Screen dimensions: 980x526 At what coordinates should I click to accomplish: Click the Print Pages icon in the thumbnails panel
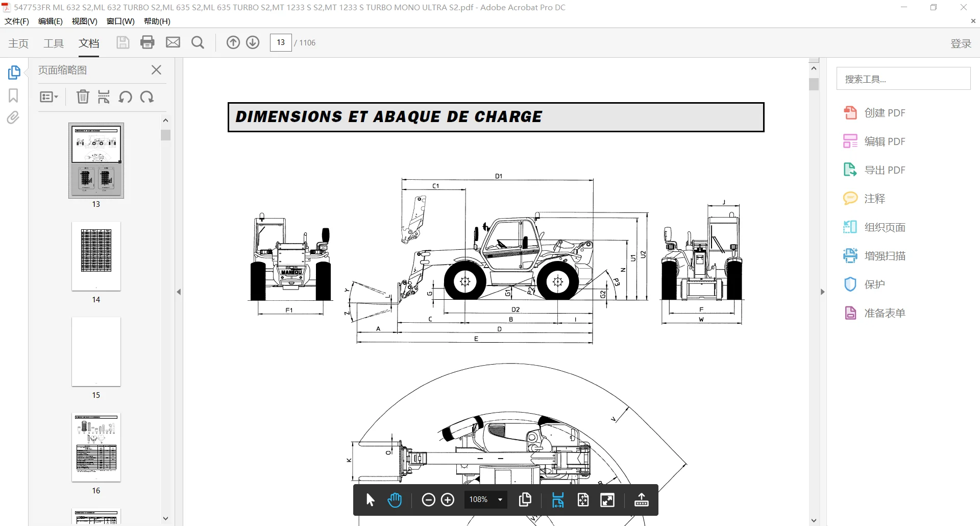(104, 97)
